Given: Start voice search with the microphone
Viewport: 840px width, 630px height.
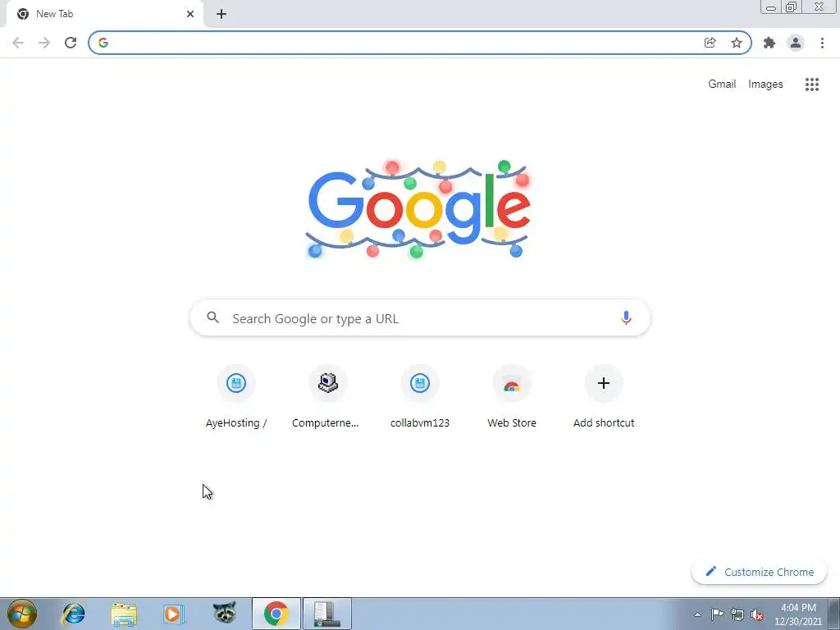Looking at the screenshot, I should pyautogui.click(x=626, y=317).
